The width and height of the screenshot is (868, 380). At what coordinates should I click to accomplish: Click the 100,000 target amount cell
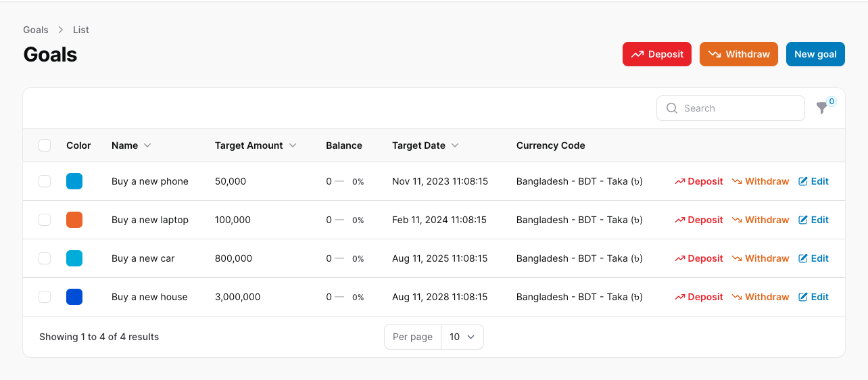click(x=233, y=220)
